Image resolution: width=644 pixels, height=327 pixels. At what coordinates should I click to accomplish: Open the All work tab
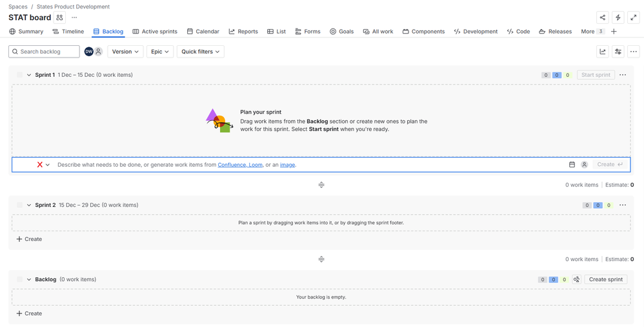click(378, 31)
